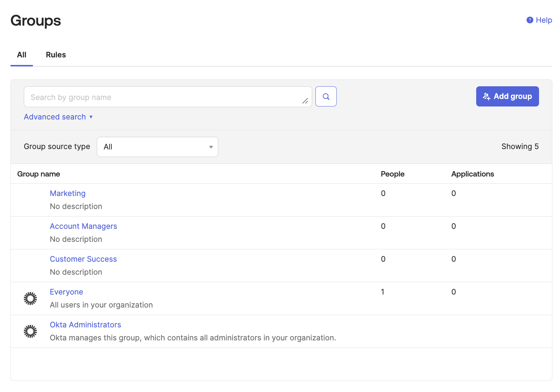
Task: Open the Account Managers group
Action: pos(83,226)
